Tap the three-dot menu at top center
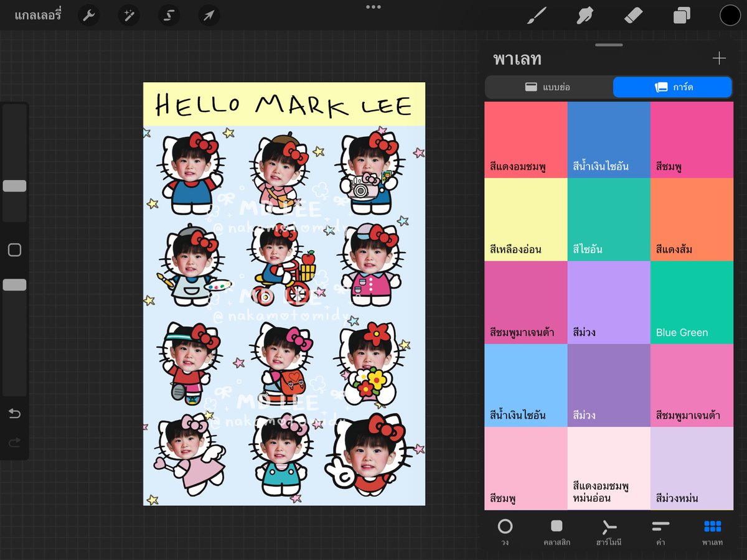Image resolution: width=747 pixels, height=560 pixels. click(374, 7)
